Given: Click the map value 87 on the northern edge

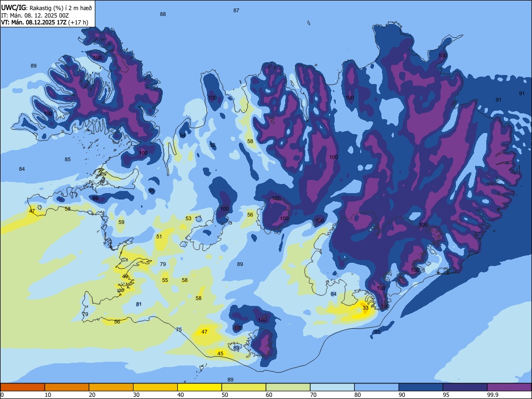Looking at the screenshot, I should (x=236, y=11).
